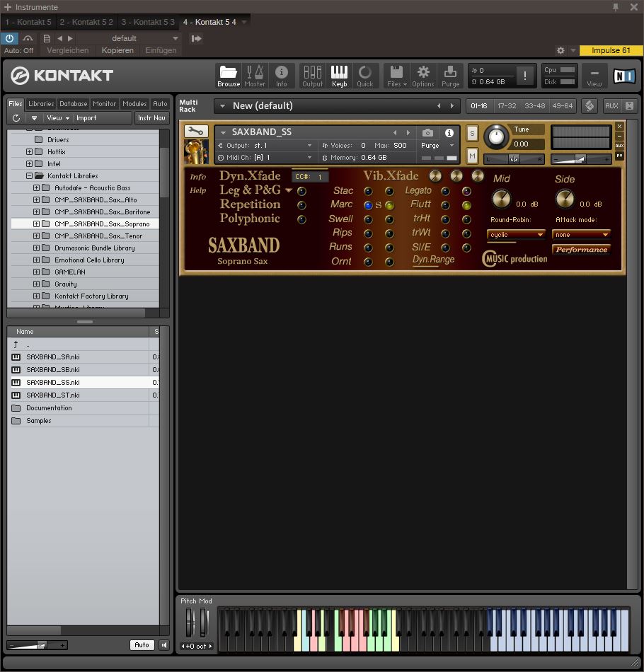Image resolution: width=644 pixels, height=672 pixels.
Task: Show the Info pane icon
Action: (x=281, y=76)
